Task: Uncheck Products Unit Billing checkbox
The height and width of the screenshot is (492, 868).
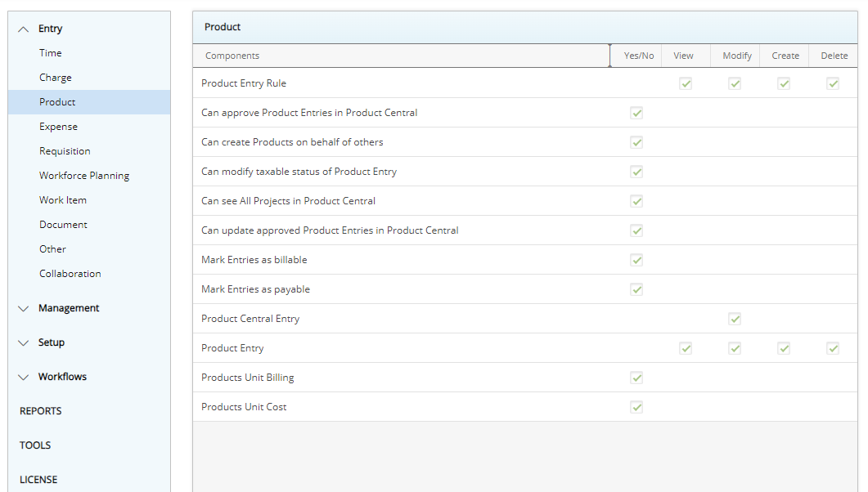Action: point(636,378)
